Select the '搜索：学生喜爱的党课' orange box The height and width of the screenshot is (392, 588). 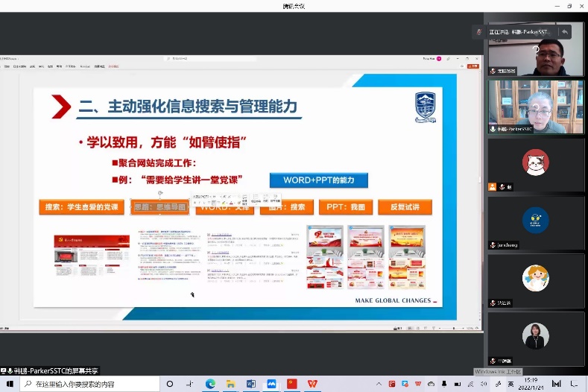[82, 207]
